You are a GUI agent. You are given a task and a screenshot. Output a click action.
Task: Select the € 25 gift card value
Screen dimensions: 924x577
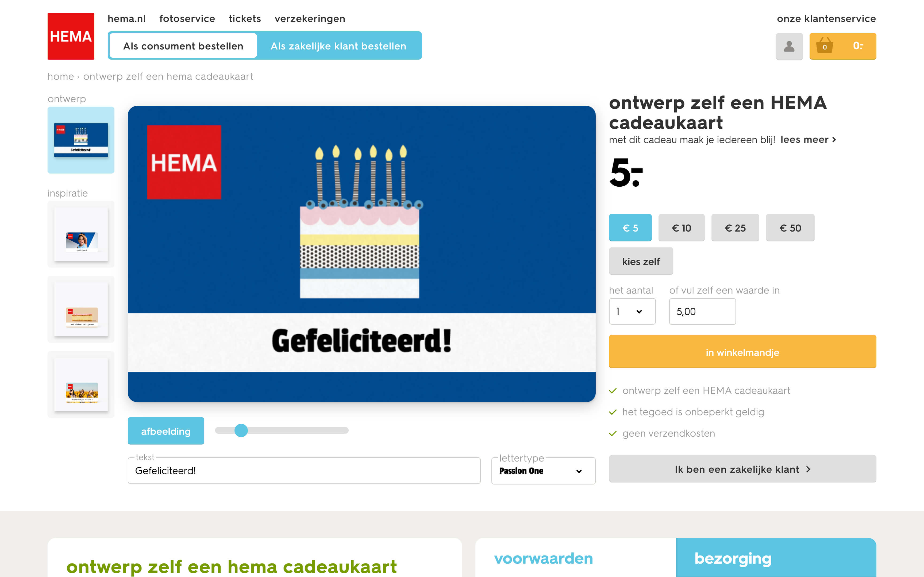(x=735, y=228)
